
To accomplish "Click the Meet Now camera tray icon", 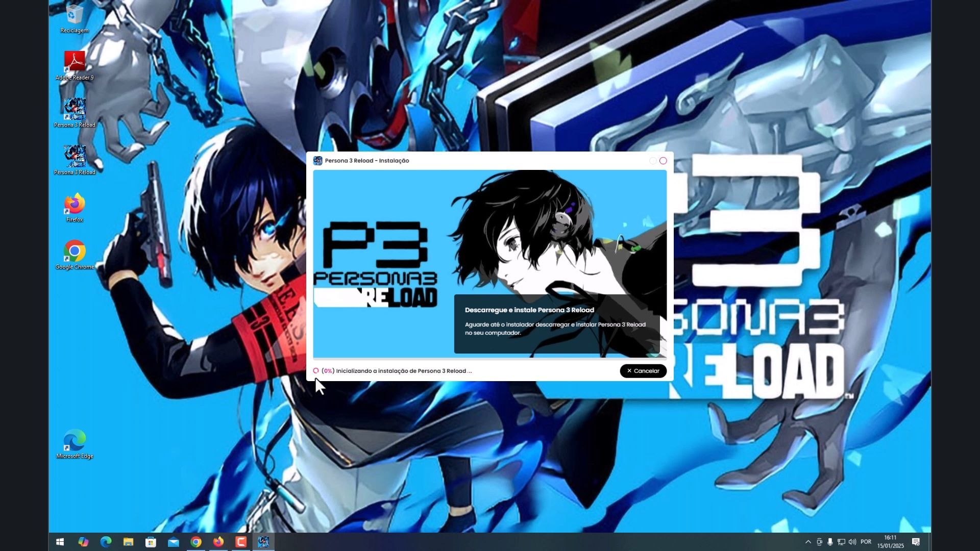I will pos(819,542).
